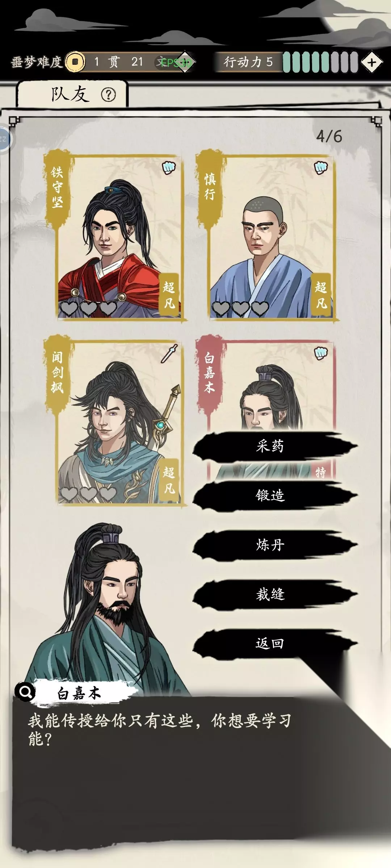Tap the gold coin currency icon
Image resolution: width=391 pixels, height=868 pixels.
[x=75, y=62]
